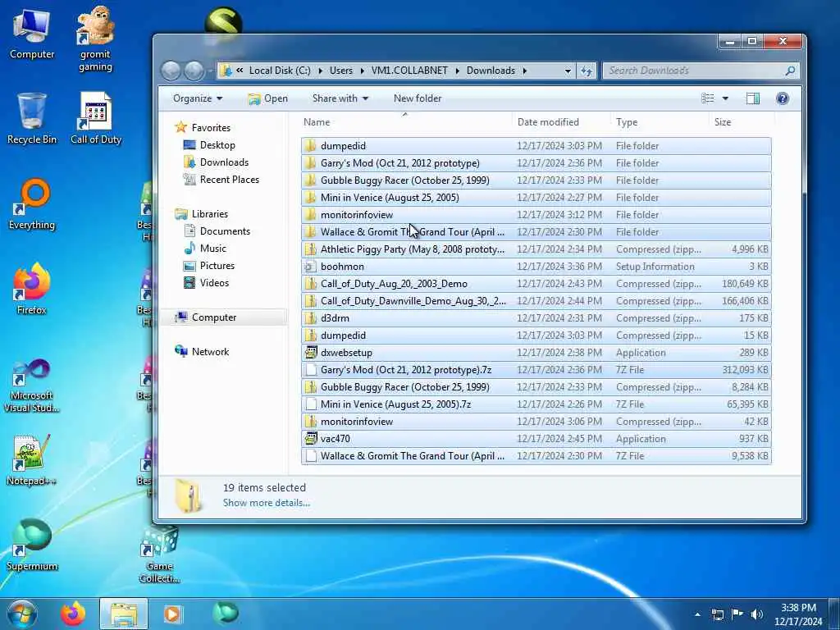
Task: Open the view options dropdown arrow
Action: (725, 98)
